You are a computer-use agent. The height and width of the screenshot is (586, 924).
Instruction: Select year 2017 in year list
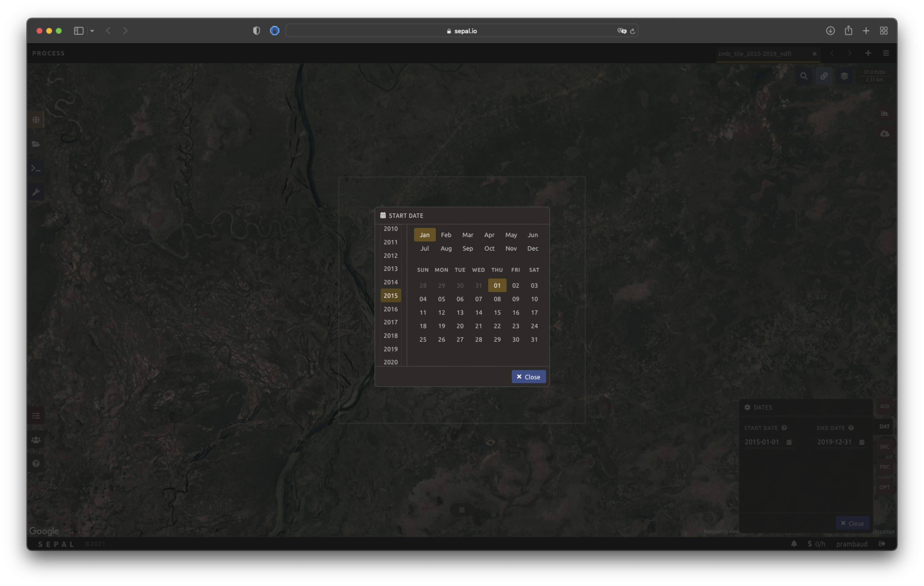390,322
